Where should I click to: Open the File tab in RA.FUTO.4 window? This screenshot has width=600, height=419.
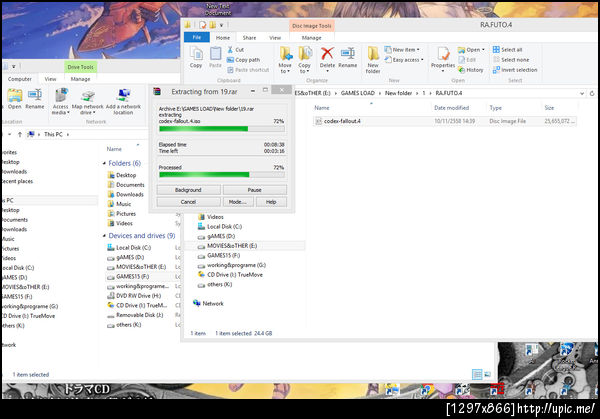pos(197,37)
